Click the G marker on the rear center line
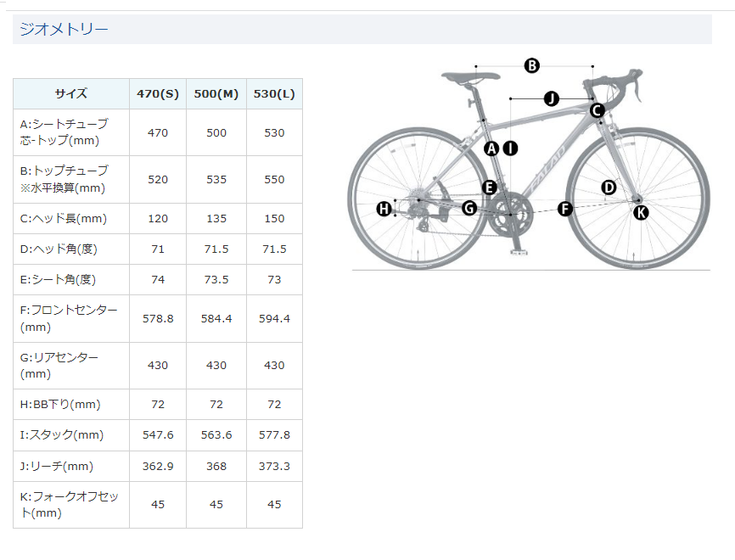 [x=469, y=208]
